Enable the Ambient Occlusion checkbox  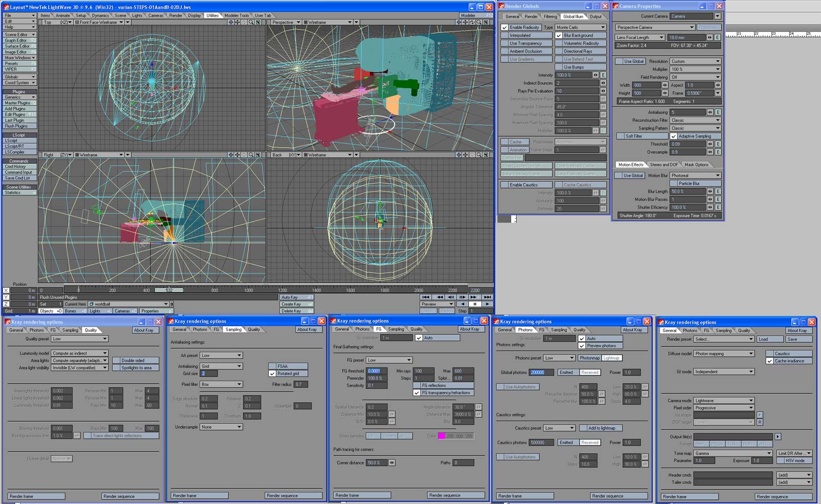[504, 51]
